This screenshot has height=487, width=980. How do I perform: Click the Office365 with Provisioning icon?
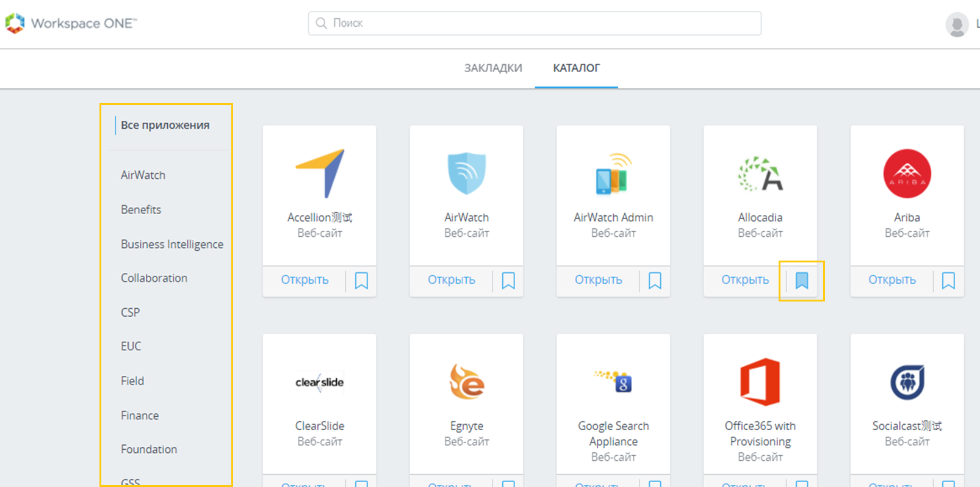pyautogui.click(x=760, y=382)
